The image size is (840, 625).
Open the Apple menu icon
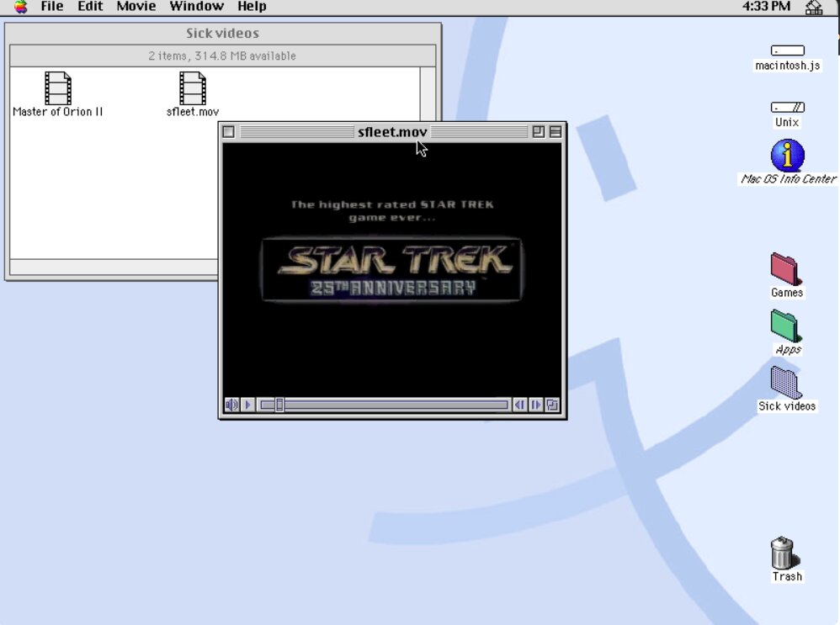tap(20, 7)
